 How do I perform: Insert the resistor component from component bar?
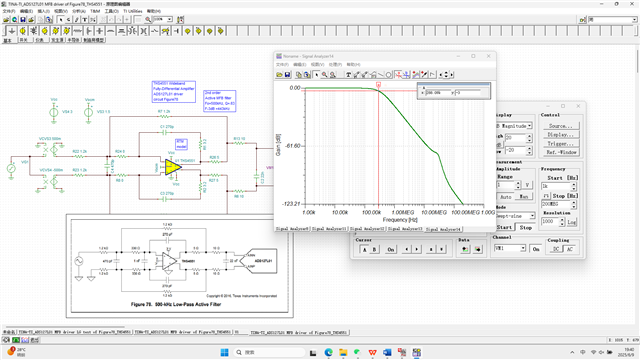click(x=78, y=31)
